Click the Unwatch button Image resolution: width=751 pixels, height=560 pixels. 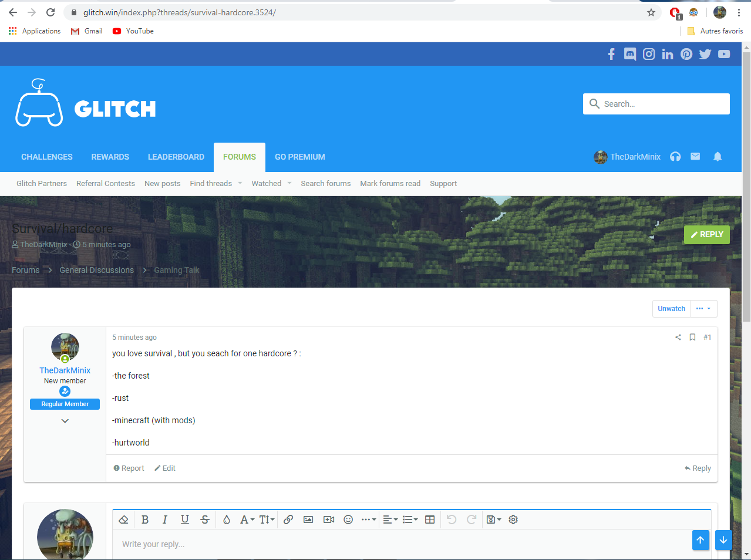[671, 309]
